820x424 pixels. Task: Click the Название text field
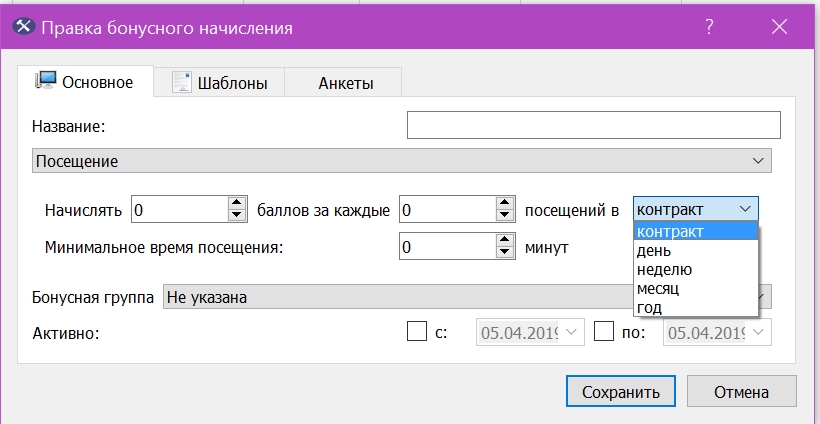[594, 125]
